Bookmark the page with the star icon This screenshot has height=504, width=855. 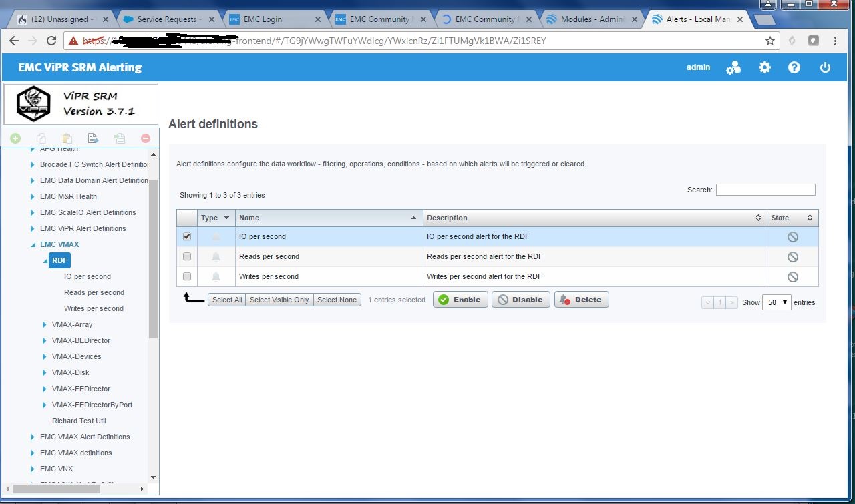click(x=770, y=41)
